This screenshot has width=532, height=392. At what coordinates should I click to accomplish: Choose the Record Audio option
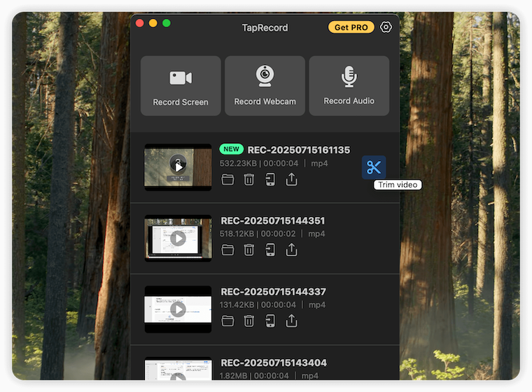click(349, 85)
